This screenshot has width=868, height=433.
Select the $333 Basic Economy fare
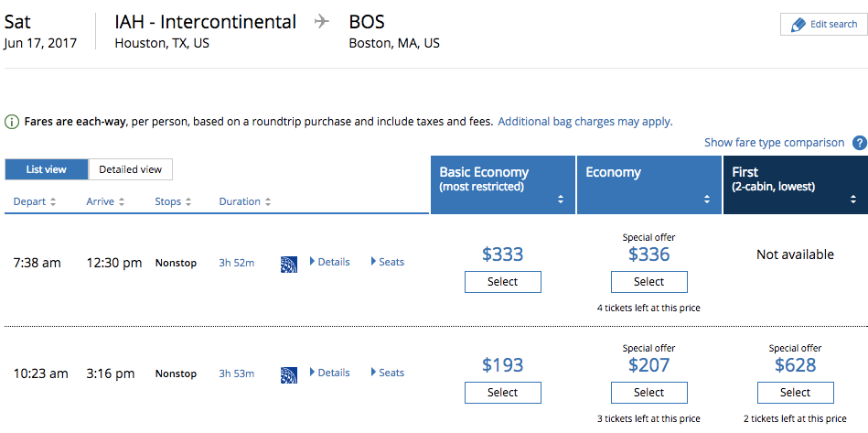(503, 282)
